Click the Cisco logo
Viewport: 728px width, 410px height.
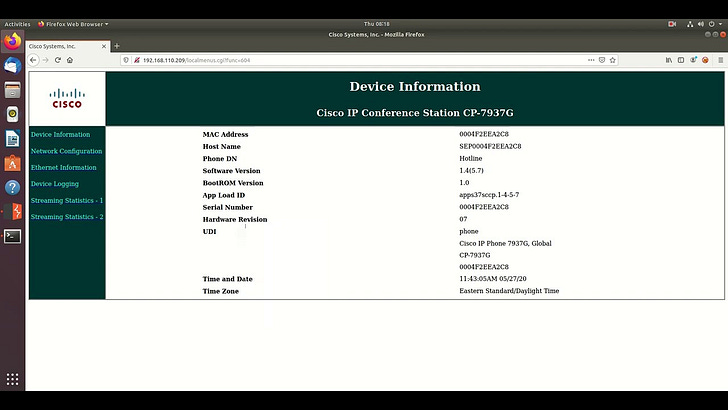(x=67, y=98)
